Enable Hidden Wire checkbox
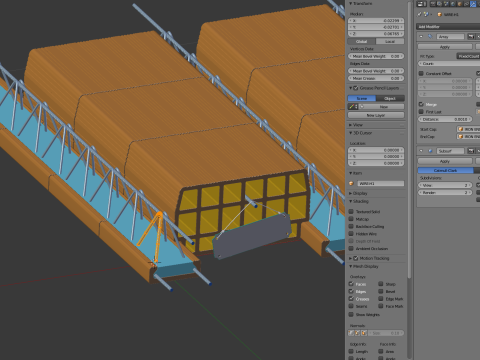This screenshot has width=480, height=360. 351,234
